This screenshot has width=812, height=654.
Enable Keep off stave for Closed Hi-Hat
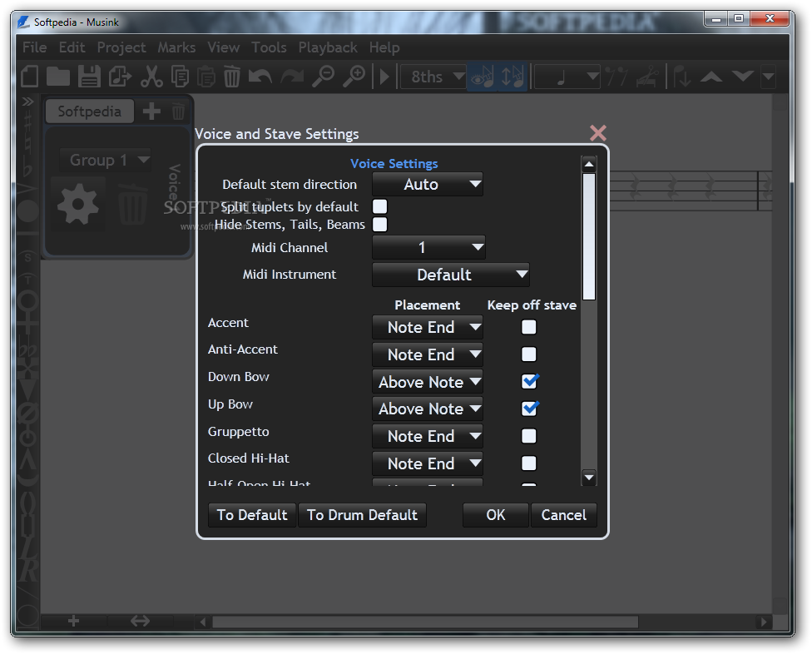(x=529, y=463)
